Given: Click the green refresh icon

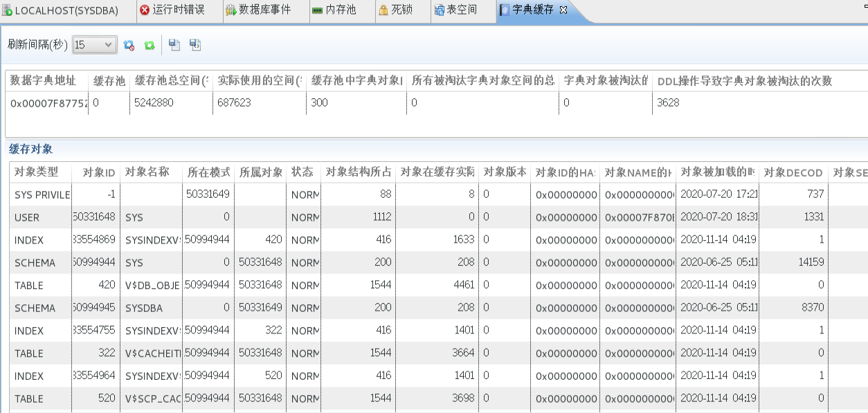Looking at the screenshot, I should click(x=149, y=45).
